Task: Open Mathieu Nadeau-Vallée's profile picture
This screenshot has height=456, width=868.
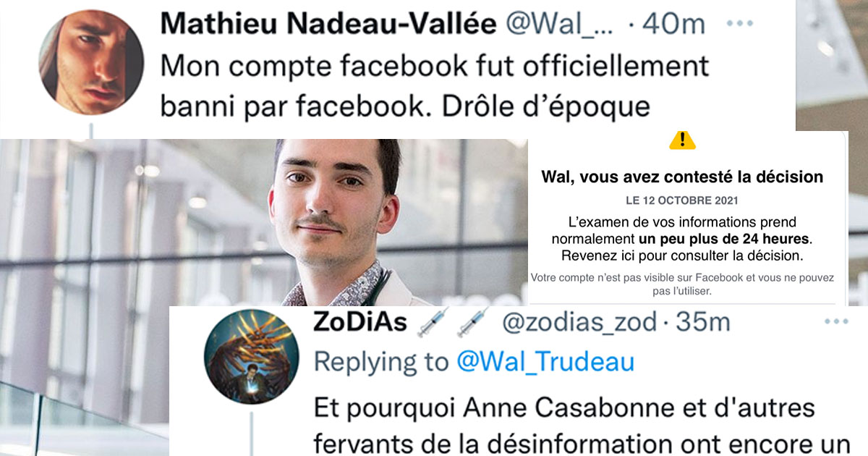Action: pyautogui.click(x=90, y=62)
